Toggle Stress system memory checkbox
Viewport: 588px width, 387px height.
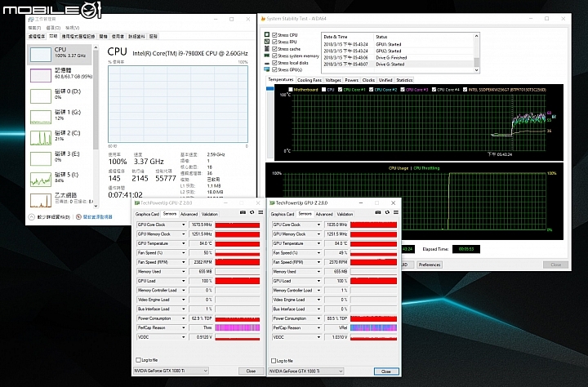click(x=274, y=56)
